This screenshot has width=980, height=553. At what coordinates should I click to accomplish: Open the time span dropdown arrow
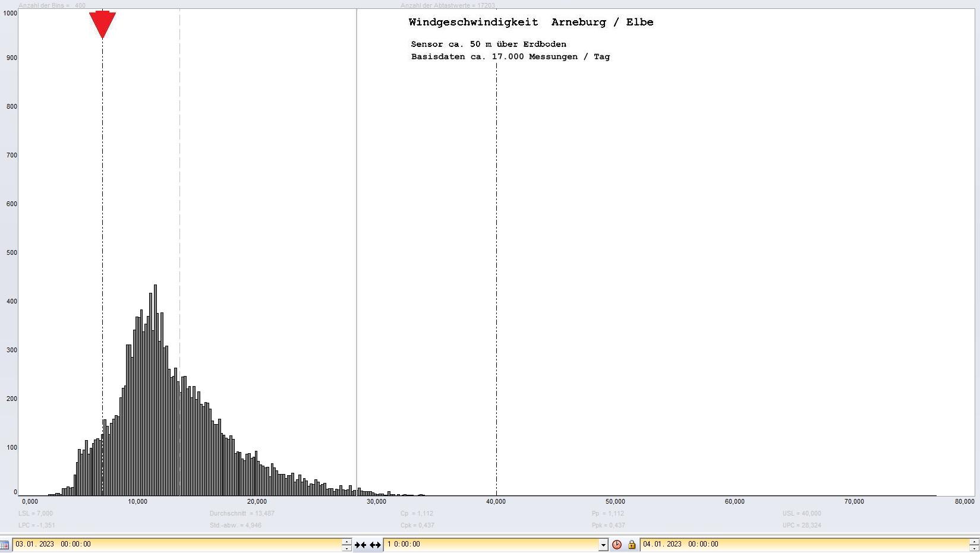(603, 545)
